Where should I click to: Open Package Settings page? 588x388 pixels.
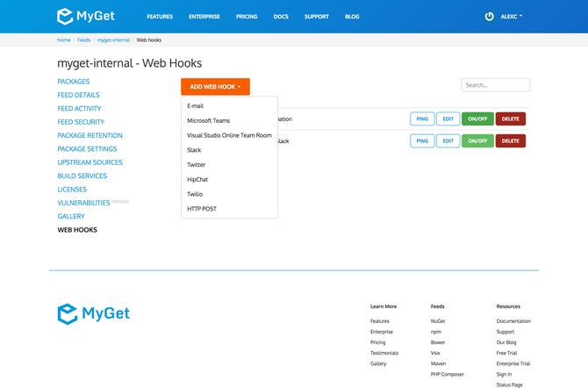point(87,149)
